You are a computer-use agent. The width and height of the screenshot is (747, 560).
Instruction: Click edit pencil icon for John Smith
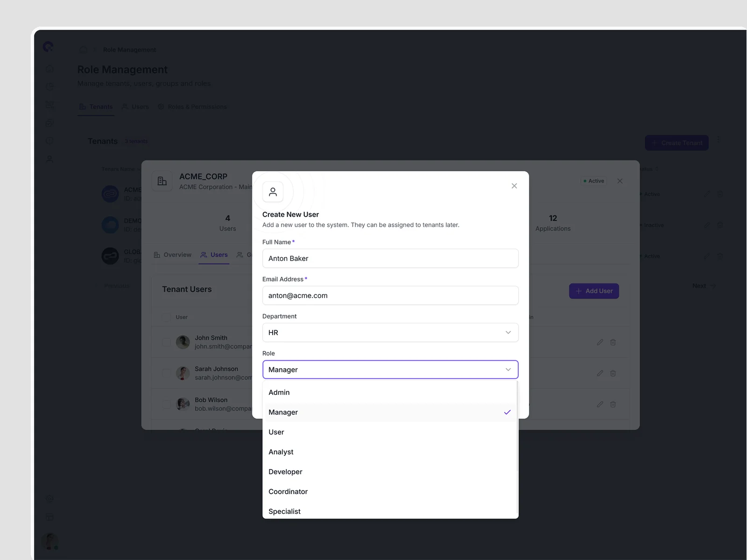point(600,342)
